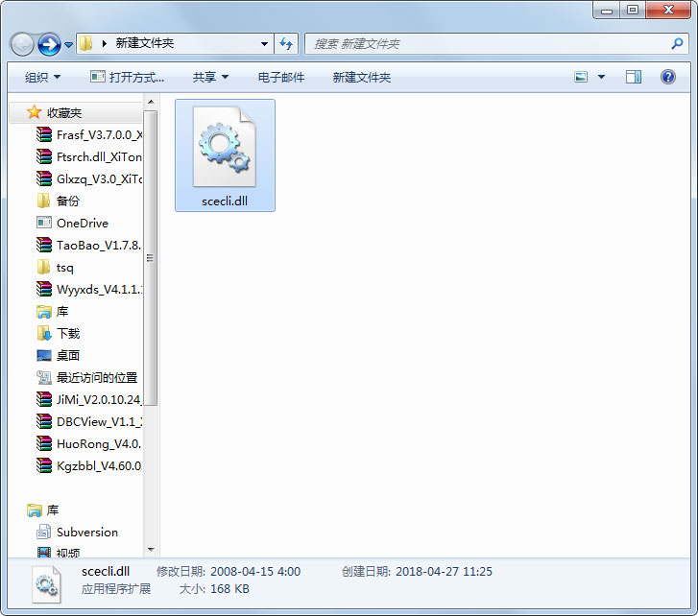Toggle the preview pane icon
698x616 pixels.
(x=633, y=77)
